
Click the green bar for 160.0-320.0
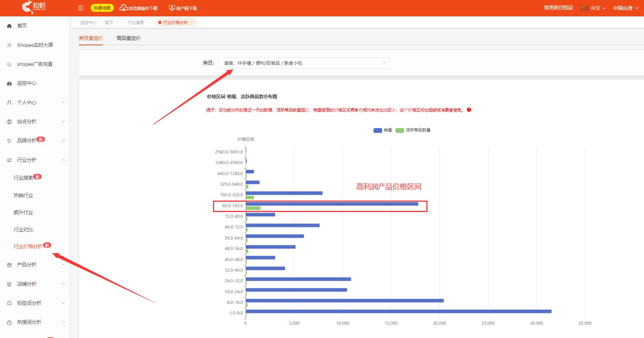click(x=250, y=198)
